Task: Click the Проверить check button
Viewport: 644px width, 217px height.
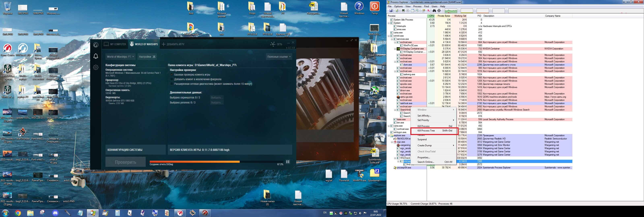Action: click(x=126, y=162)
